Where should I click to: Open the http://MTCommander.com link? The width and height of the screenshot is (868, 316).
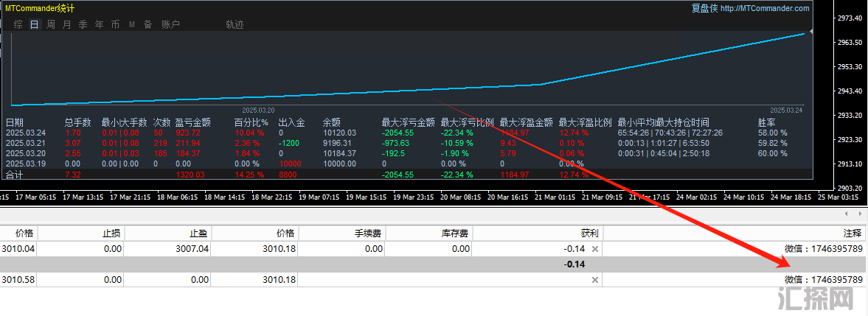[764, 8]
